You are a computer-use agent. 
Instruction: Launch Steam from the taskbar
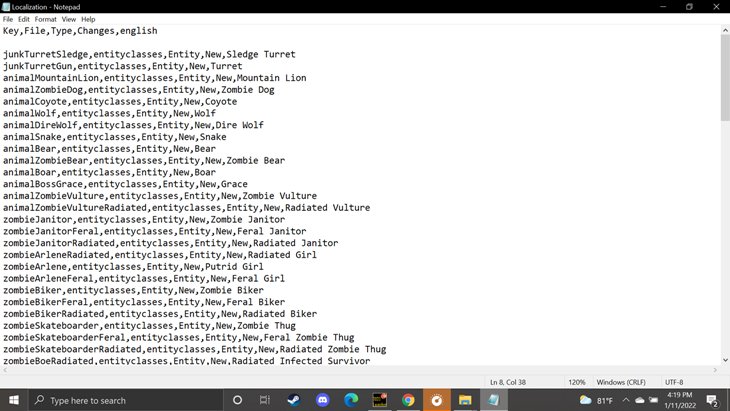pos(294,400)
